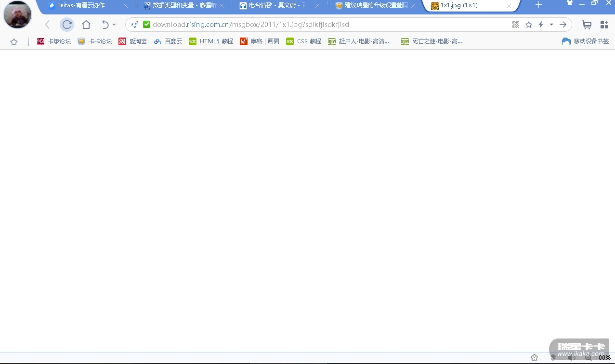This screenshot has height=364, width=615.
Task: Open the QR code icon in address bar
Action: tap(516, 25)
